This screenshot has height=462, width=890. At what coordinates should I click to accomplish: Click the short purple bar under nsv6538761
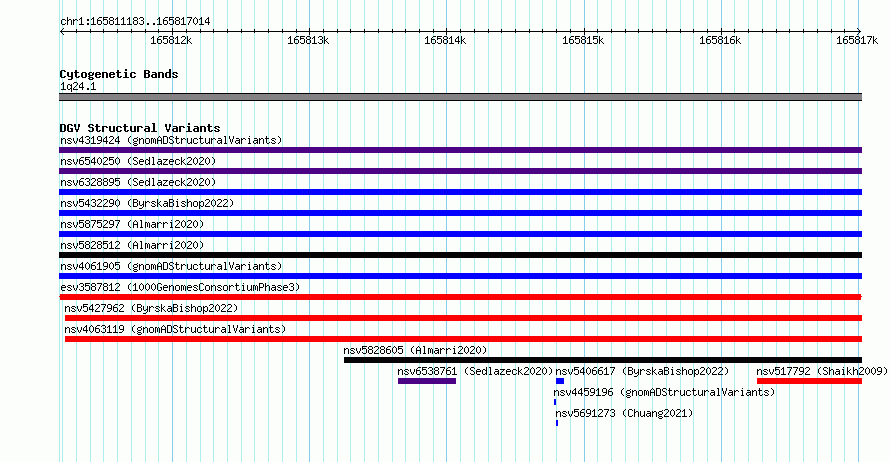click(x=427, y=381)
